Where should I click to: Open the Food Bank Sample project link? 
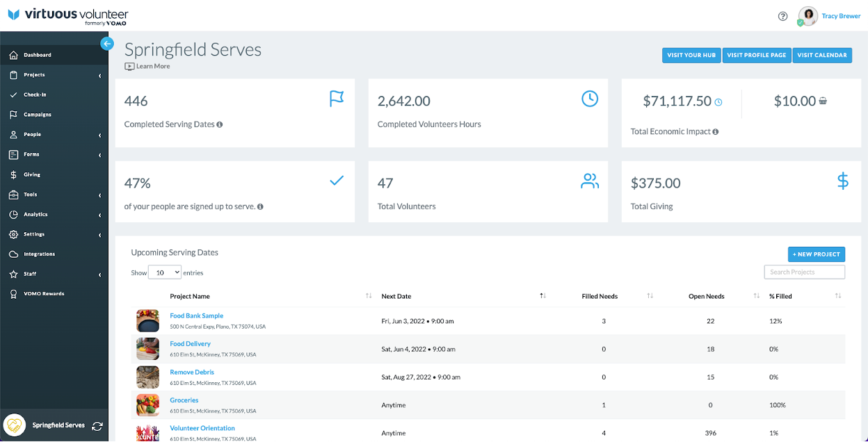(197, 316)
